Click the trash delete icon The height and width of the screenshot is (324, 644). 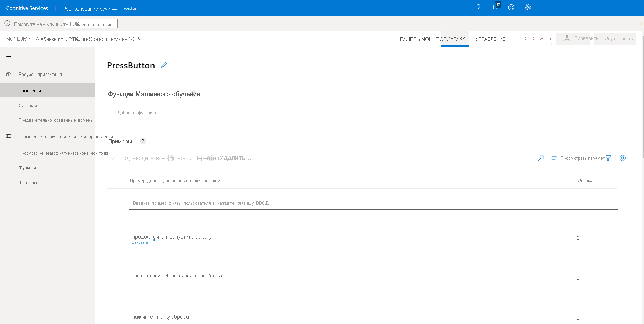click(x=212, y=158)
